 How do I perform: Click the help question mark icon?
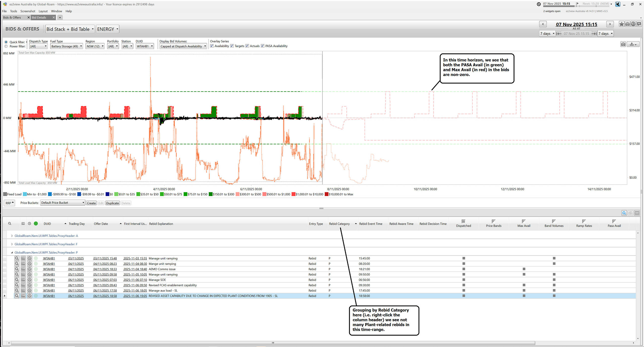click(x=633, y=24)
